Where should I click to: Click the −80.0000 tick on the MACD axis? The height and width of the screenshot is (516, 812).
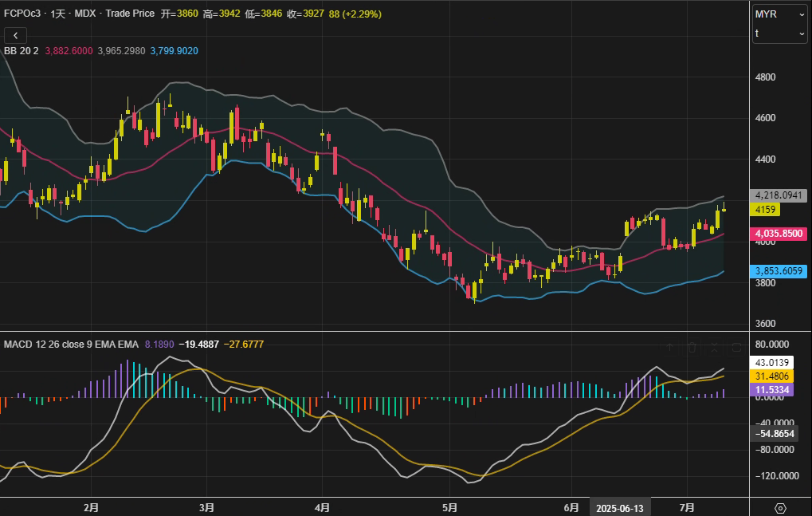(775, 450)
